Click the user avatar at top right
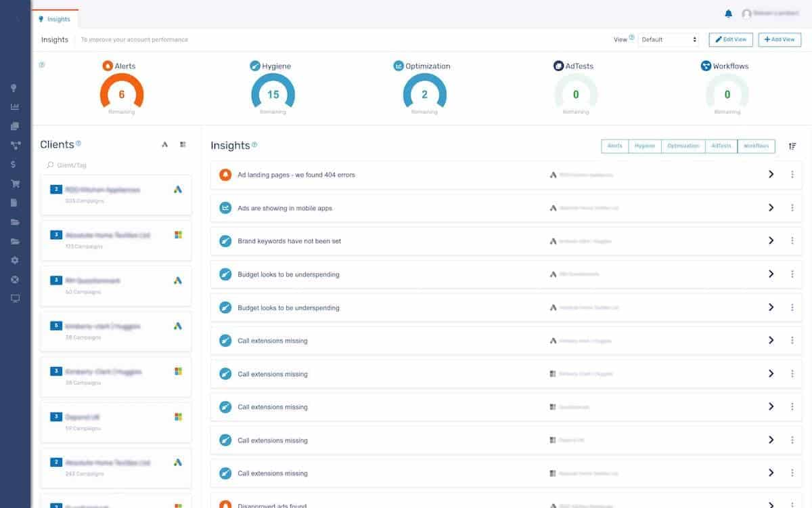 point(746,14)
